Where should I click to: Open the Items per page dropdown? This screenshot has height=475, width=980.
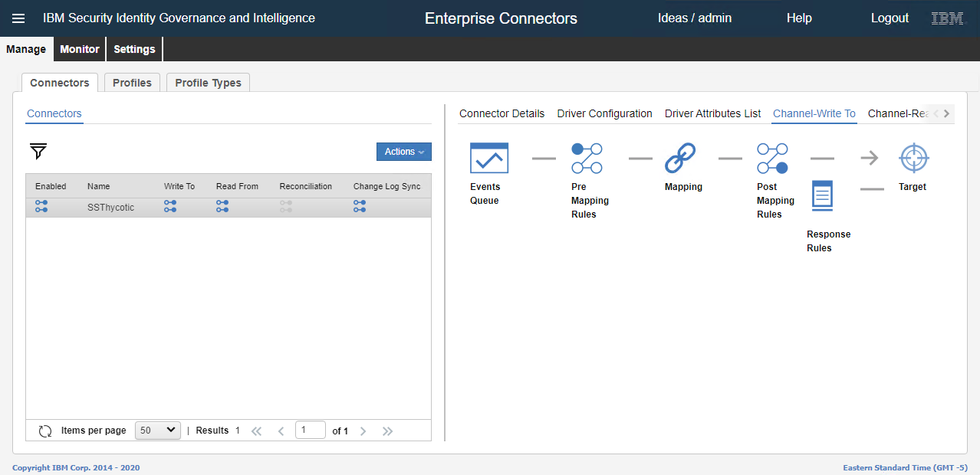(x=157, y=431)
